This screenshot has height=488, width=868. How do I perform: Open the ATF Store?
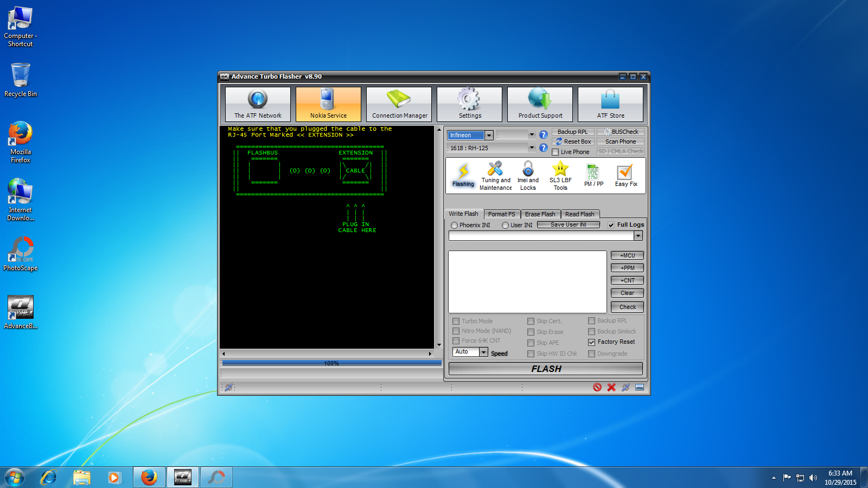pyautogui.click(x=610, y=104)
